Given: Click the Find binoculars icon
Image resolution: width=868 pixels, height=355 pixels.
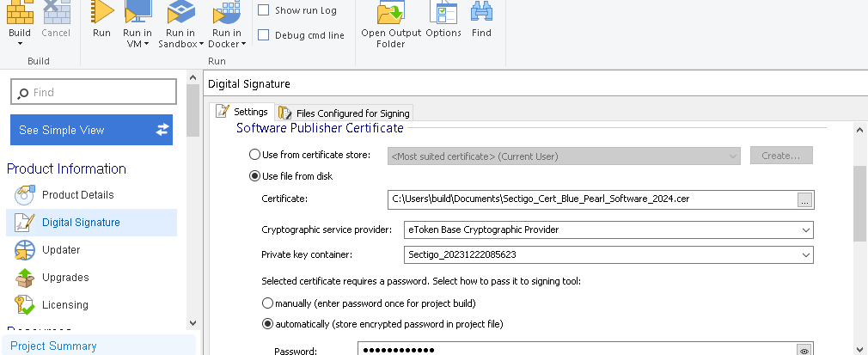Looking at the screenshot, I should 481,12.
